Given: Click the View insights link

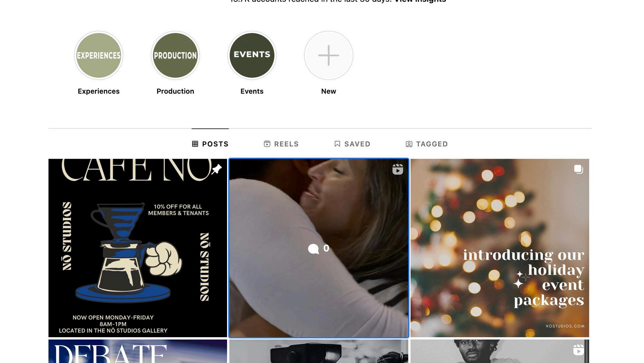Looking at the screenshot, I should click(x=420, y=1).
